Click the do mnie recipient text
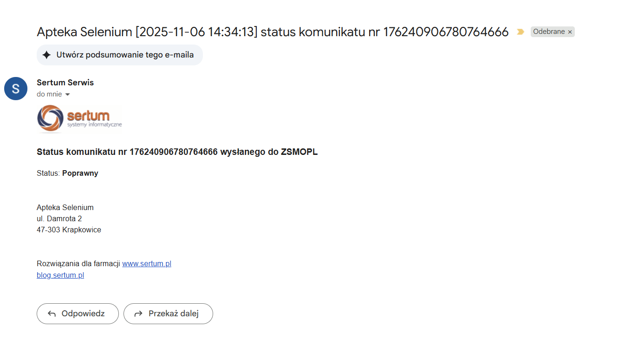 click(49, 94)
